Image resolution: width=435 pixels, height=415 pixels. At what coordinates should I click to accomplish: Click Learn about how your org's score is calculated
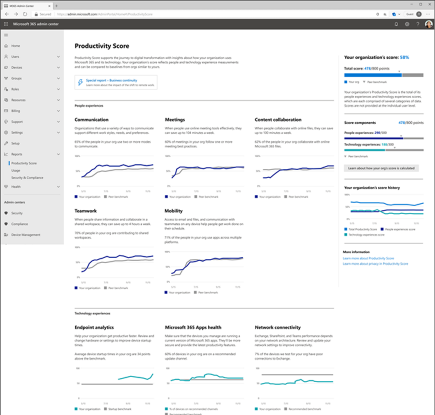tap(381, 168)
